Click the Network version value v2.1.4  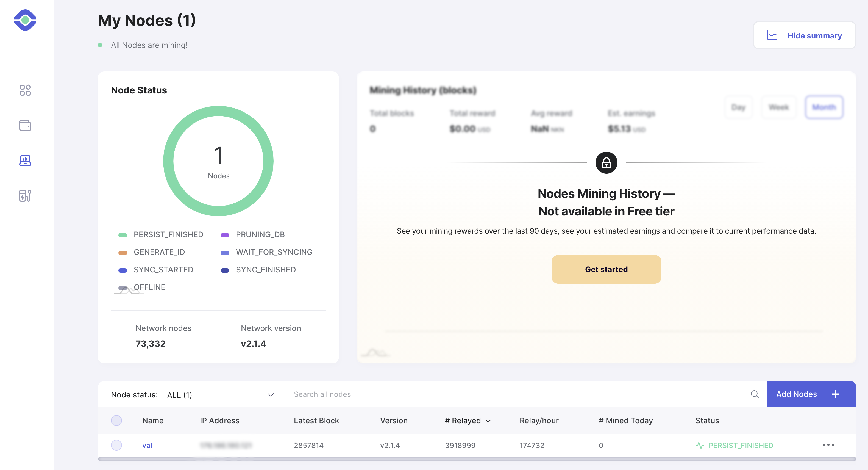(253, 344)
